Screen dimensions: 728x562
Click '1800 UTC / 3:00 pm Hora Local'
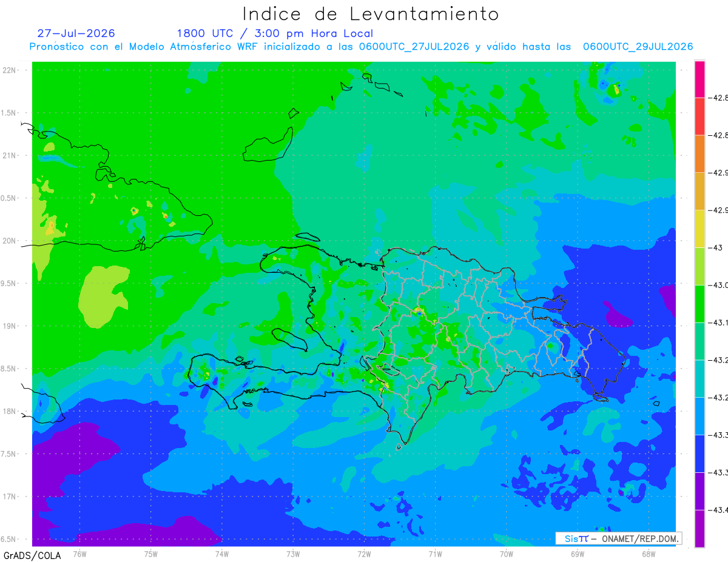[275, 33]
